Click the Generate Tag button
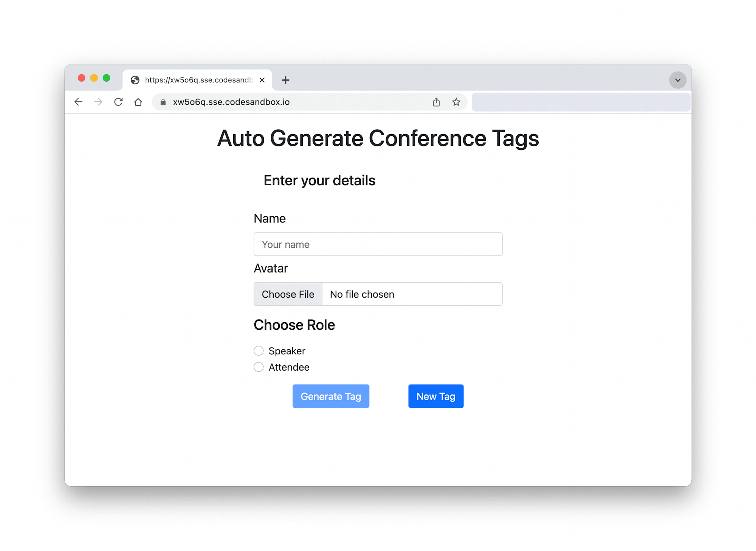This screenshot has width=756, height=551. click(331, 396)
